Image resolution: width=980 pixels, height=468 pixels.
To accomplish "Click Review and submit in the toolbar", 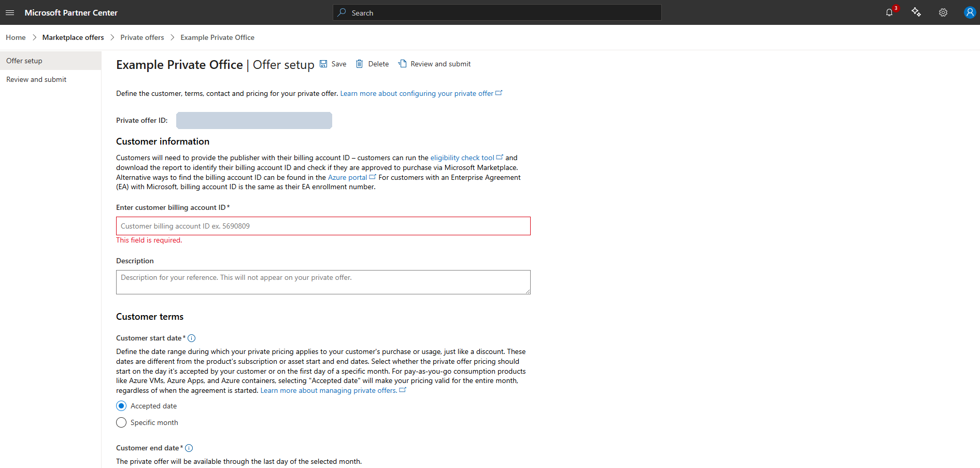I will (x=441, y=64).
